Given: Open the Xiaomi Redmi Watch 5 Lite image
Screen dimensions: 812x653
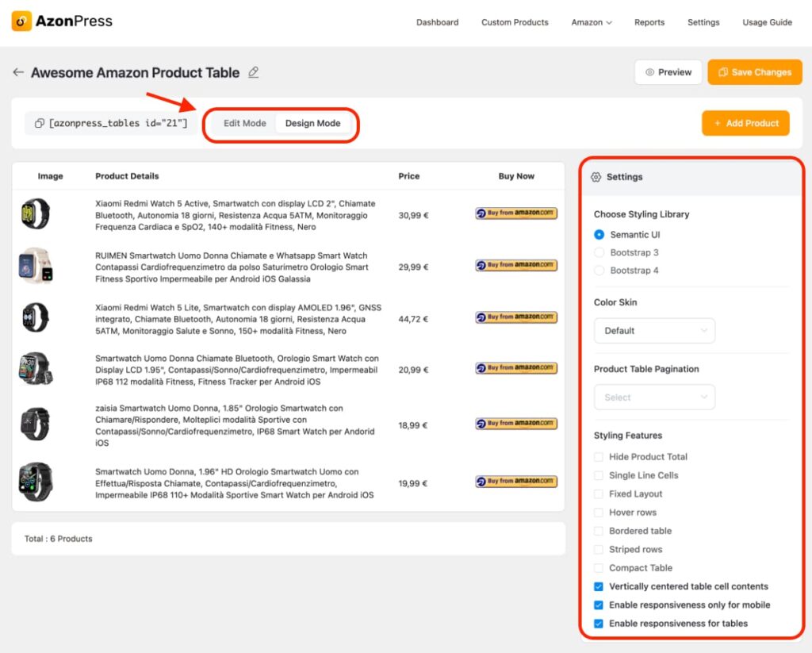Looking at the screenshot, I should tap(35, 317).
